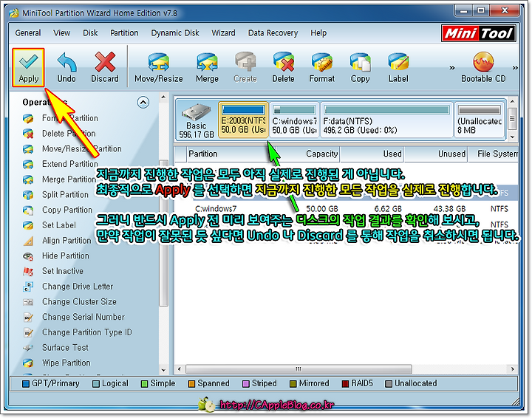Select the Unallocated 8 MB block

pos(479,120)
